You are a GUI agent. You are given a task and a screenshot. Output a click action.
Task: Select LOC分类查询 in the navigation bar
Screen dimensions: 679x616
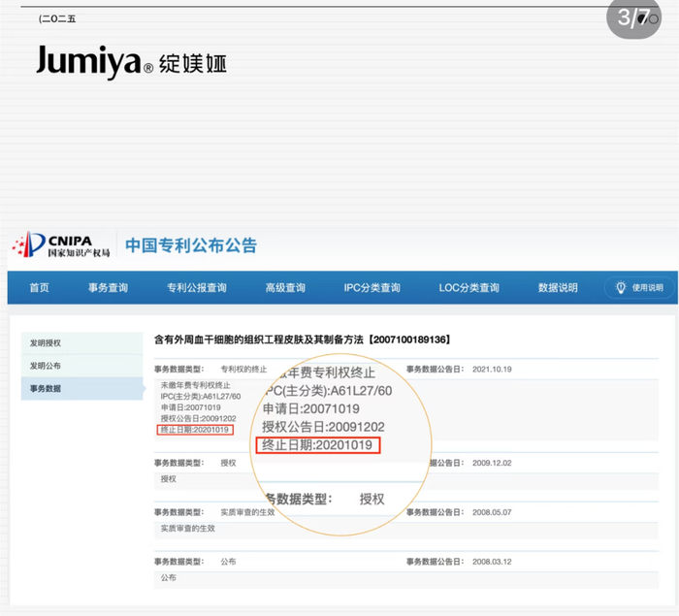tap(469, 288)
